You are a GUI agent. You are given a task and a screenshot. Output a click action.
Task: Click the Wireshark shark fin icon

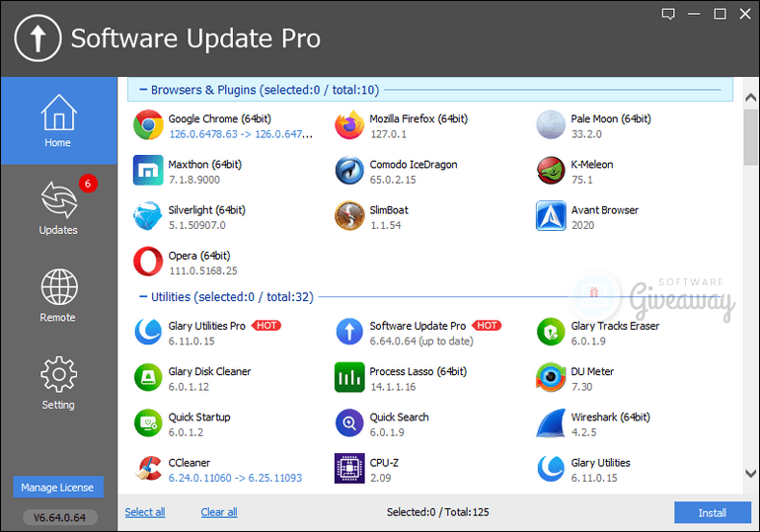(551, 423)
